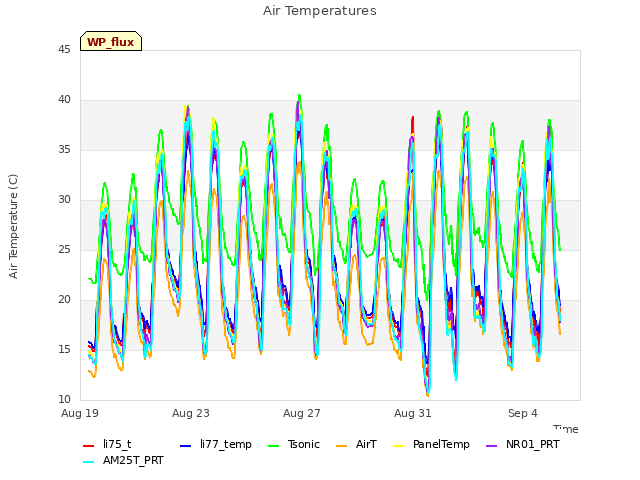The height and width of the screenshot is (480, 640).
Task: Click the 45 y-axis tick label
Action: click(64, 49)
